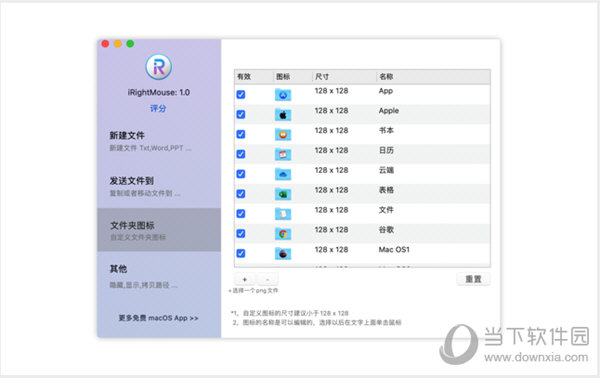This screenshot has width=600, height=378.
Task: Click the 128 x 128 size in App row
Action: point(331,91)
